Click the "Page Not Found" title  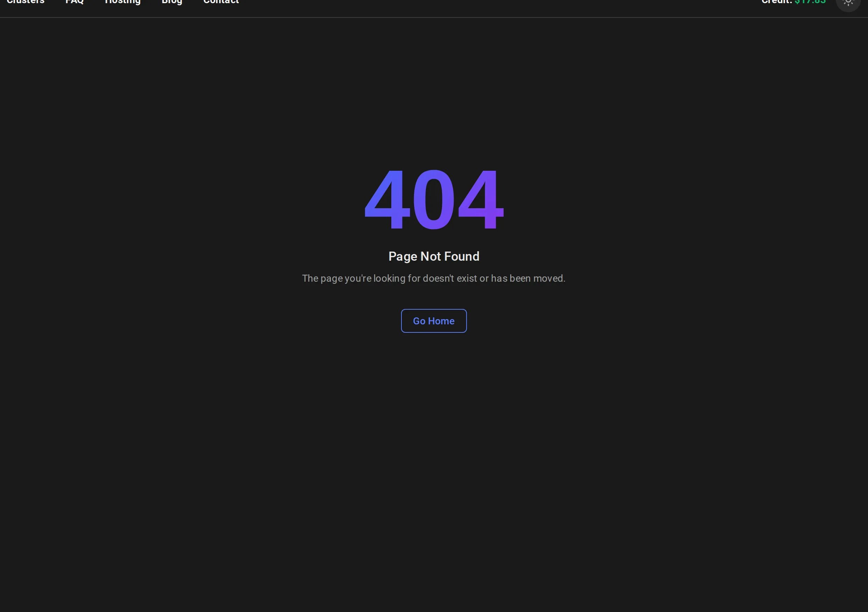point(434,256)
